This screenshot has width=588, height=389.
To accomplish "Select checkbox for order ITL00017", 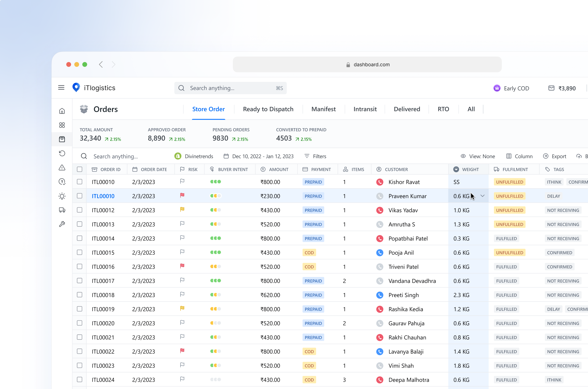I will [80, 281].
